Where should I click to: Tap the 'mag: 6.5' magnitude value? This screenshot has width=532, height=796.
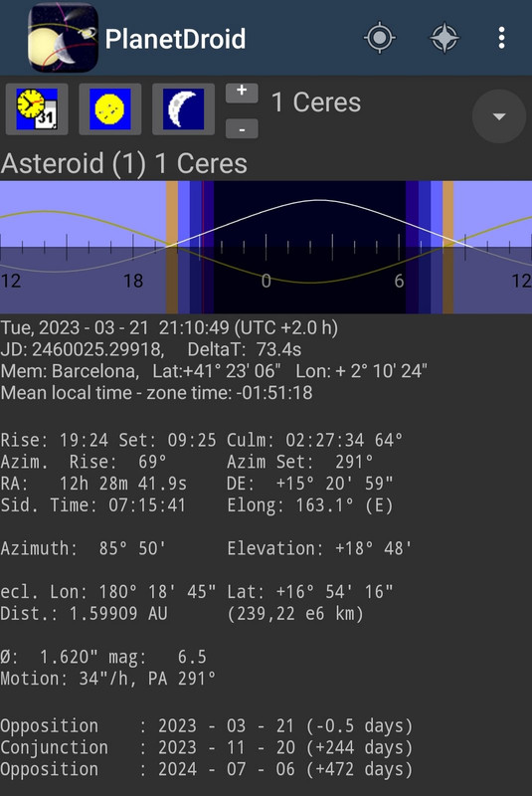click(157, 657)
